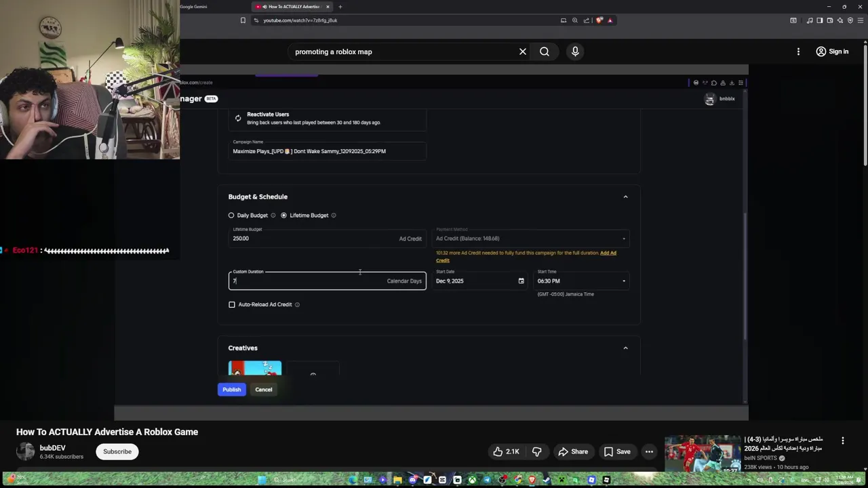Open the Start Date calendar picker icon
The height and width of the screenshot is (488, 868).
(521, 281)
